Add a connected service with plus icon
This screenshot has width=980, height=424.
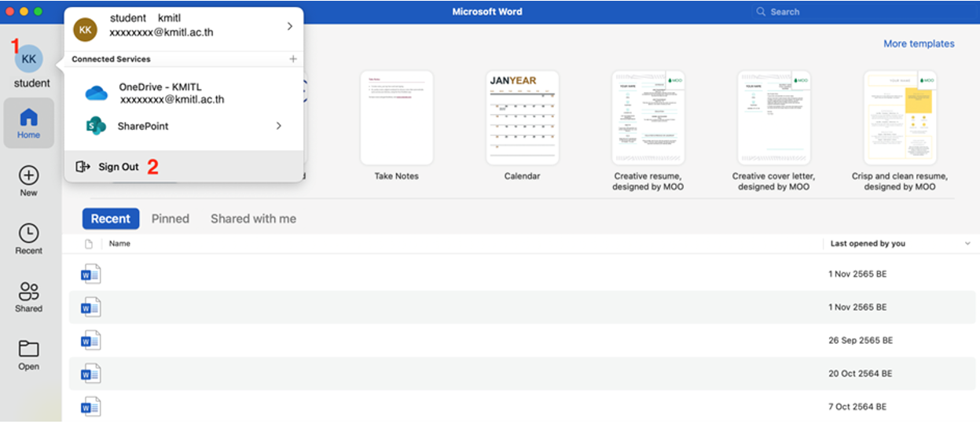[x=293, y=59]
